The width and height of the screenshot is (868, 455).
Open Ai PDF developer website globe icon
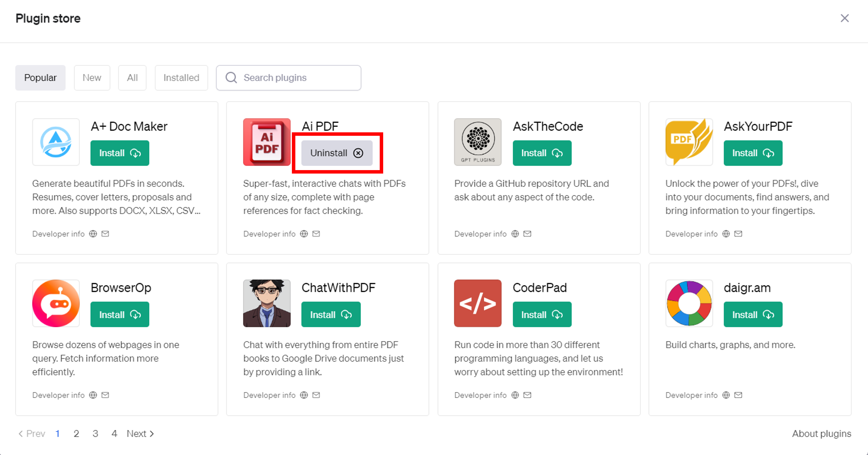[x=304, y=234]
